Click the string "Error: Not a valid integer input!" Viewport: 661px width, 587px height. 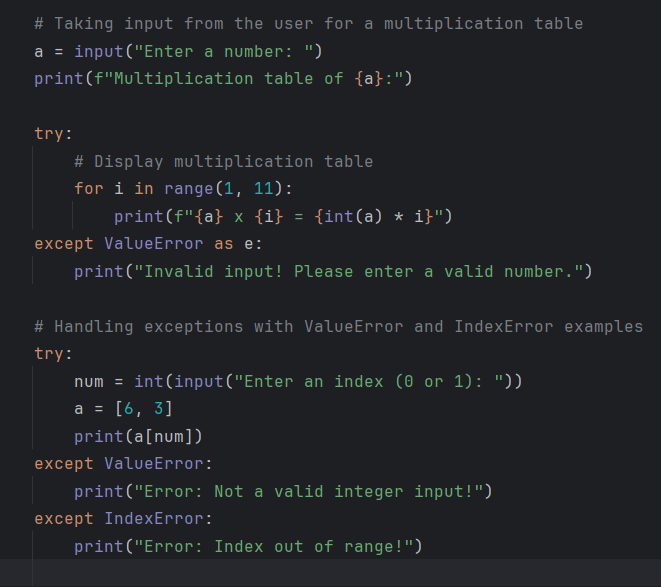coord(309,492)
